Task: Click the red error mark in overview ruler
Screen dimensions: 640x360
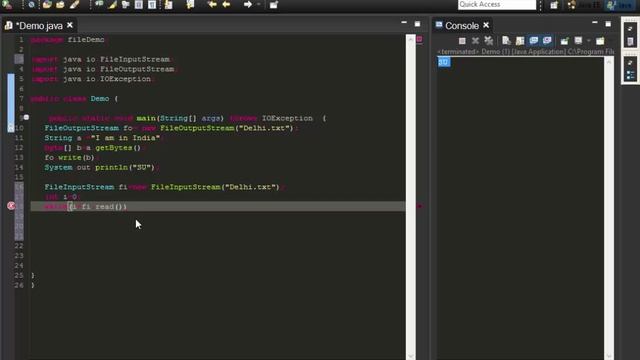Action: [x=420, y=206]
